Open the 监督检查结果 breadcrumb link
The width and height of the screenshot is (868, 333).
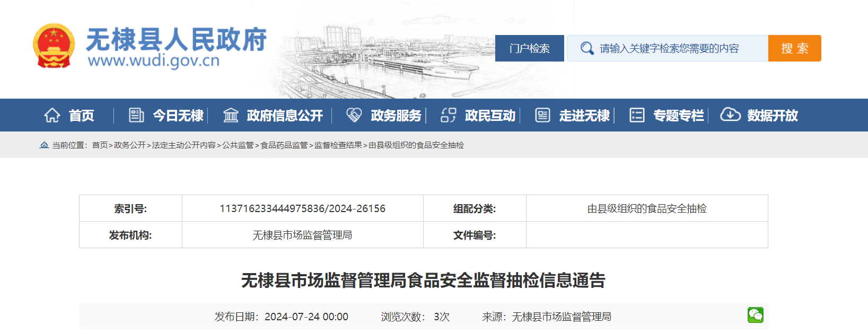click(x=338, y=145)
